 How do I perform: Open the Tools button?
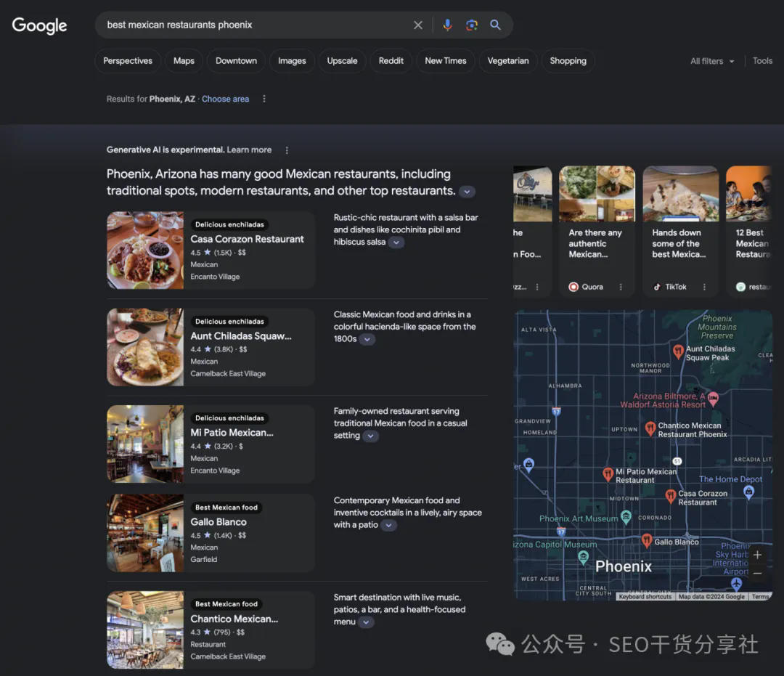pos(762,61)
